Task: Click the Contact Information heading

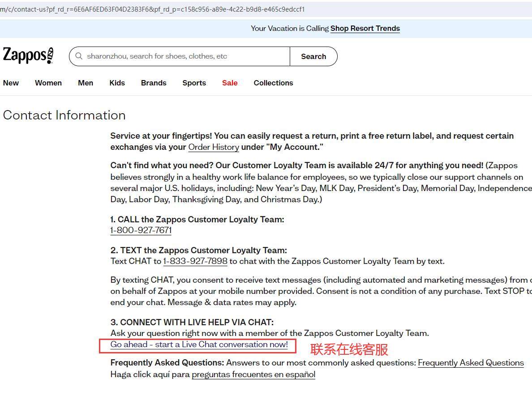Action: tap(64, 115)
